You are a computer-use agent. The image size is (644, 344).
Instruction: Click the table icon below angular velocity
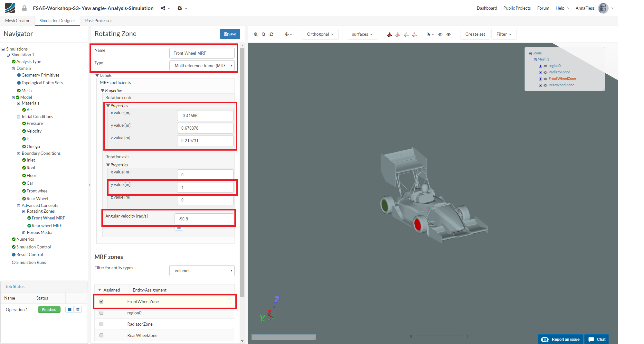pyautogui.click(x=179, y=228)
